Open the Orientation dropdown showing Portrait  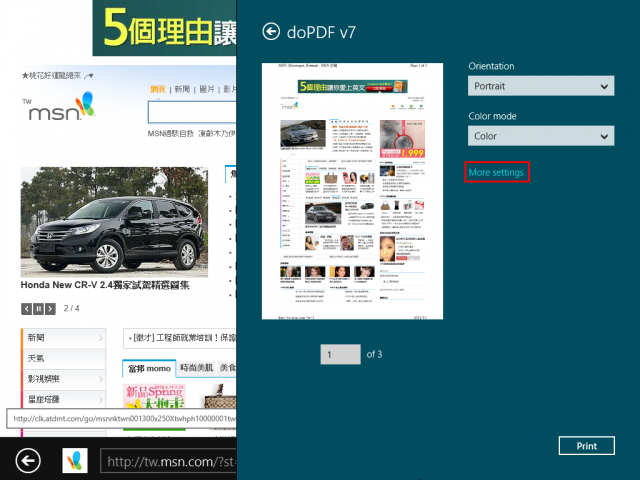click(541, 86)
